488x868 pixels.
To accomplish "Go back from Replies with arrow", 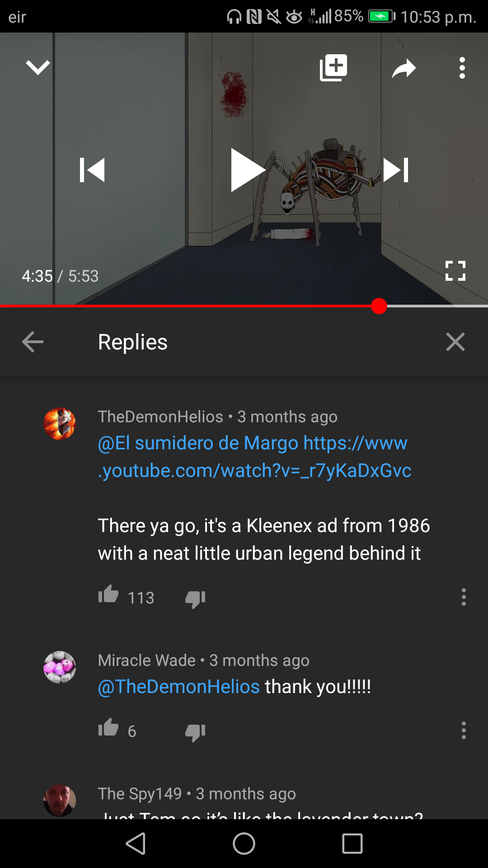I will [x=33, y=342].
